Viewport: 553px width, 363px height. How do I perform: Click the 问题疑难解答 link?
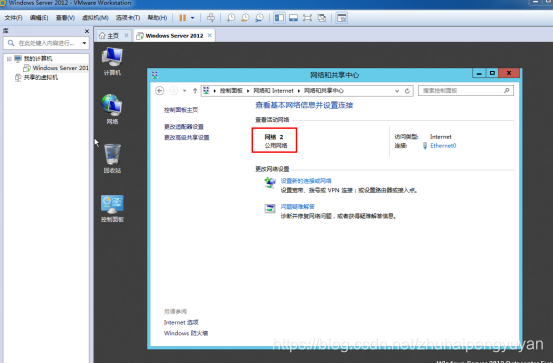pyautogui.click(x=297, y=207)
